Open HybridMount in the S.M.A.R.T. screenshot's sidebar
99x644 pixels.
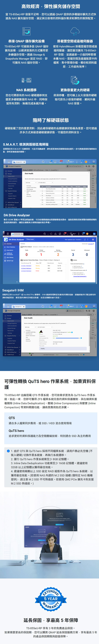(11, 205)
